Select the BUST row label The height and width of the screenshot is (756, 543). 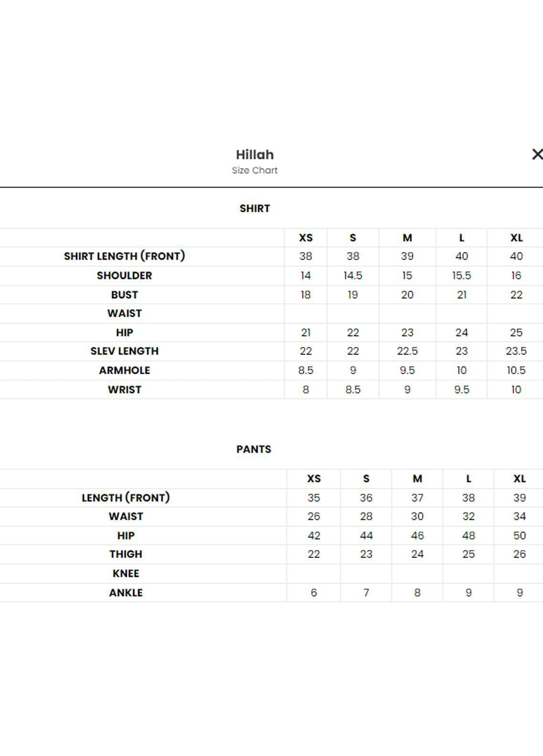click(x=125, y=295)
